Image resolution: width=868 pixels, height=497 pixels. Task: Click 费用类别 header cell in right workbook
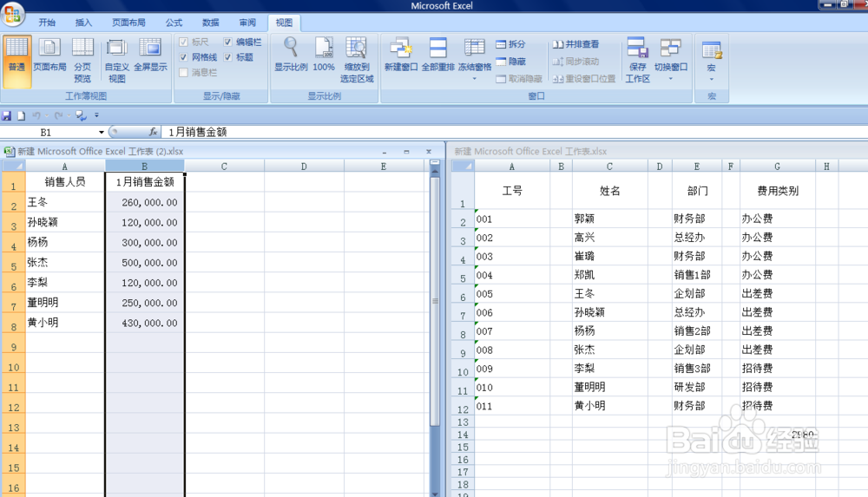[777, 191]
